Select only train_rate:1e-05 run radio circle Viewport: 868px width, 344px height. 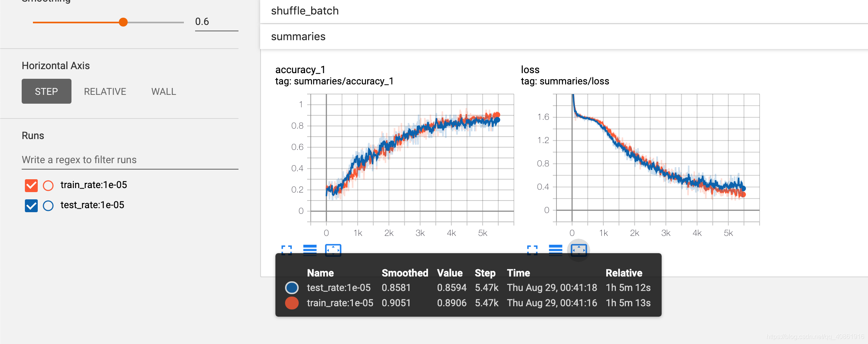(x=48, y=185)
